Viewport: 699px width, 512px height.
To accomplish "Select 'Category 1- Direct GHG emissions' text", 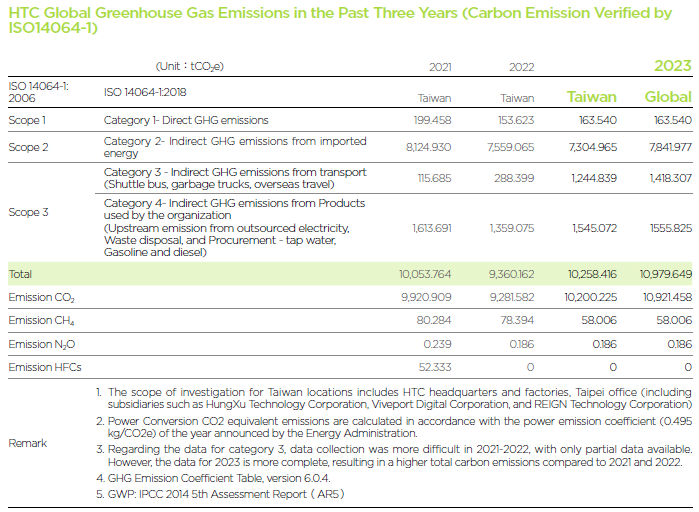I will (186, 120).
